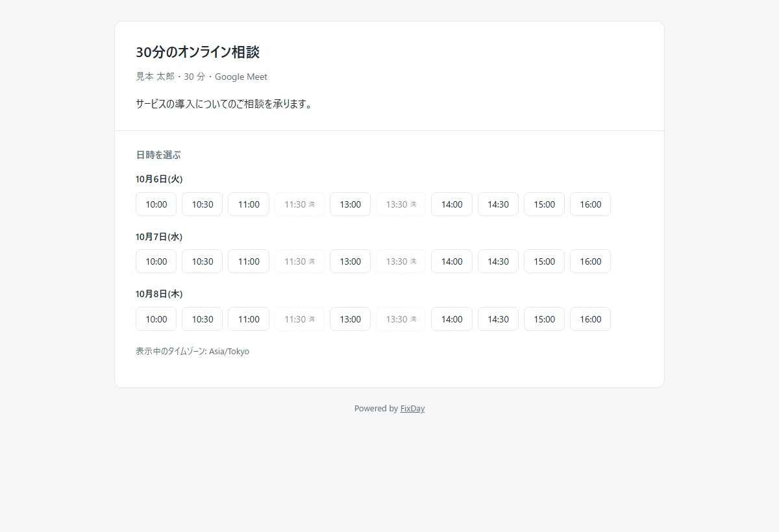
Task: Book the 10:00 slot on 10月8日(木)
Action: tap(156, 319)
